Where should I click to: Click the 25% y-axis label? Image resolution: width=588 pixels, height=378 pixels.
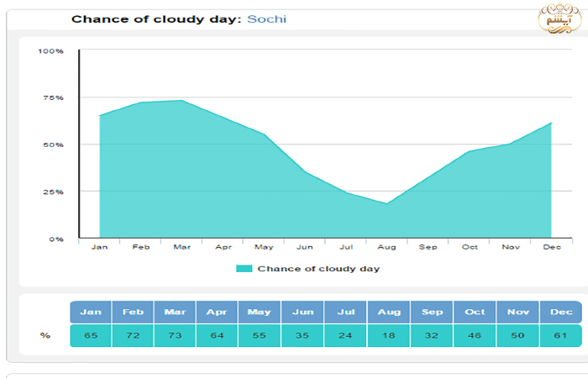53,192
